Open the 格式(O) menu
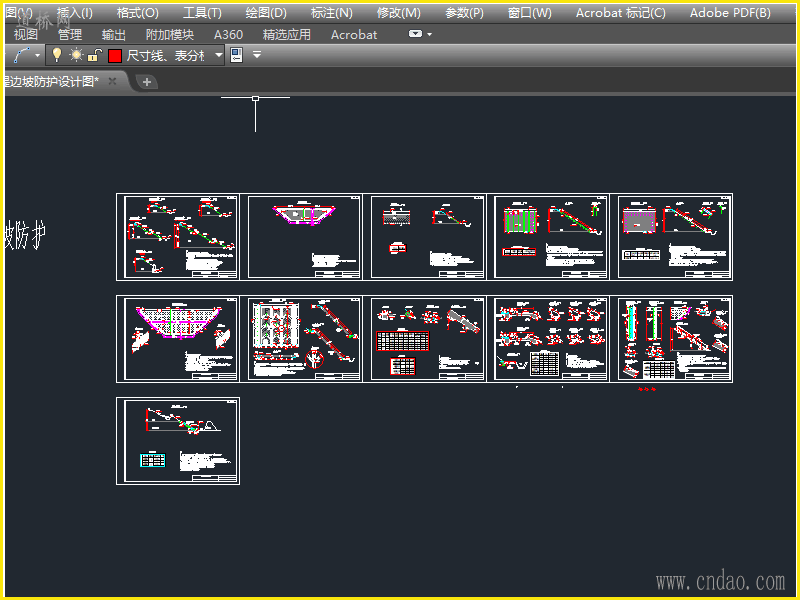 (137, 13)
